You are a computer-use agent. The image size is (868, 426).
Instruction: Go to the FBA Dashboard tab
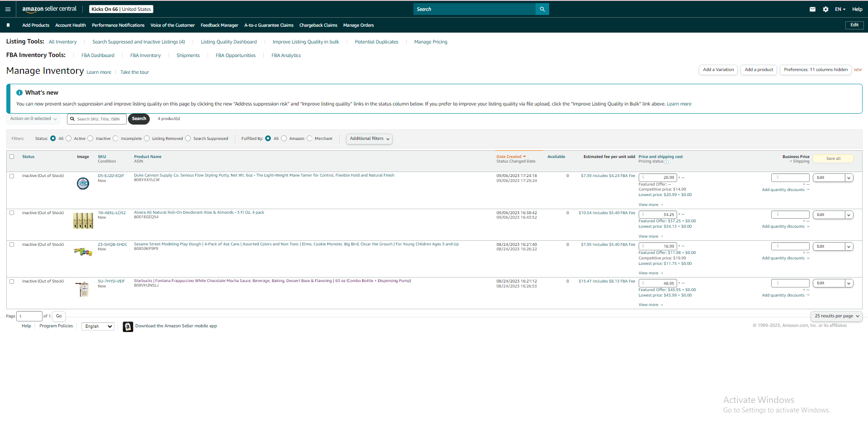pos(98,56)
